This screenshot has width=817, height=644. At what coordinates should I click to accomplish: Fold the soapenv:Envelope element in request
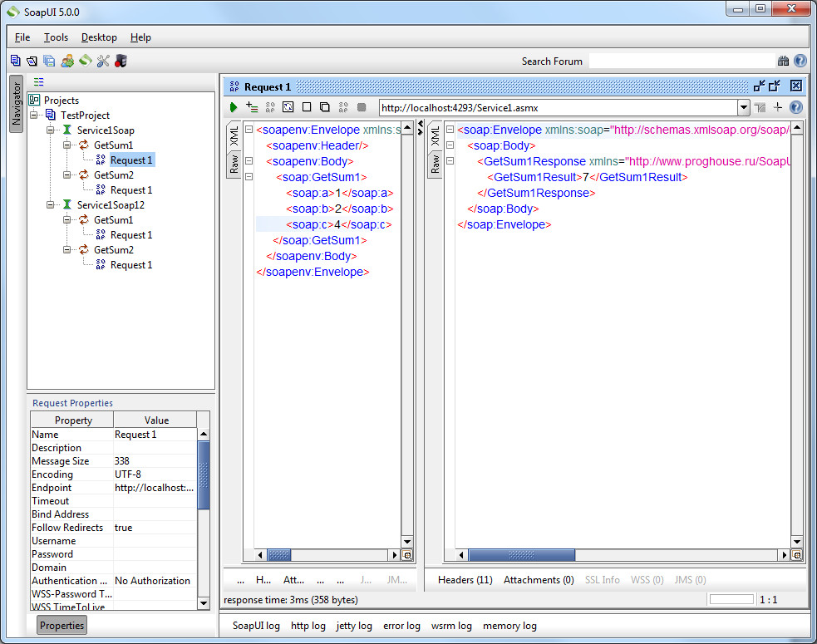point(249,130)
